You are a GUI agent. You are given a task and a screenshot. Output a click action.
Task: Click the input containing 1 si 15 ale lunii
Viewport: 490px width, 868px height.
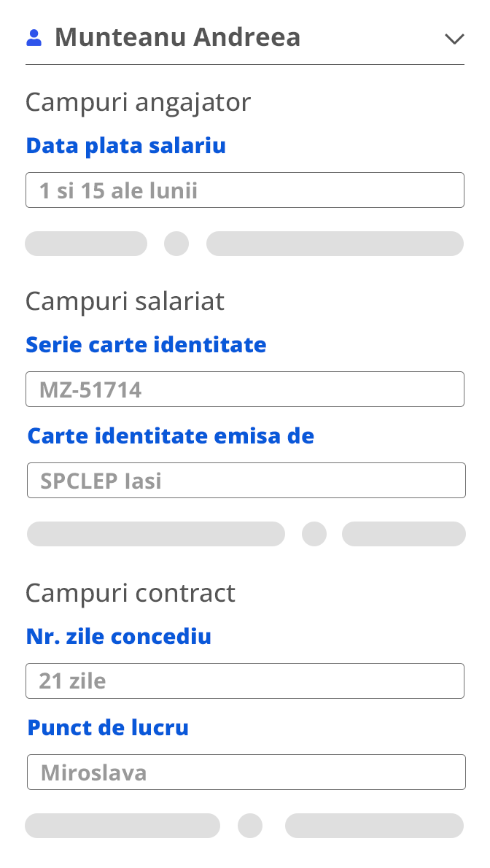pyautogui.click(x=245, y=190)
